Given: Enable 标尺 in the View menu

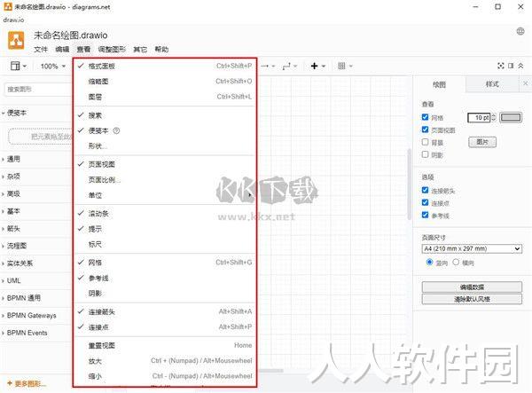Looking at the screenshot, I should pyautogui.click(x=165, y=244).
